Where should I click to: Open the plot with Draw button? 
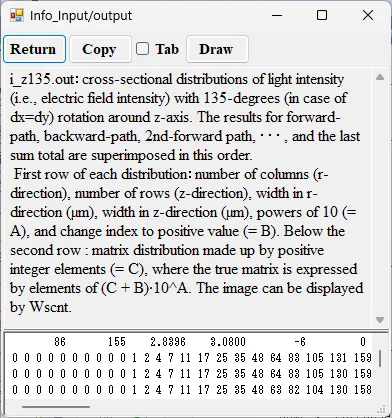pyautogui.click(x=217, y=49)
